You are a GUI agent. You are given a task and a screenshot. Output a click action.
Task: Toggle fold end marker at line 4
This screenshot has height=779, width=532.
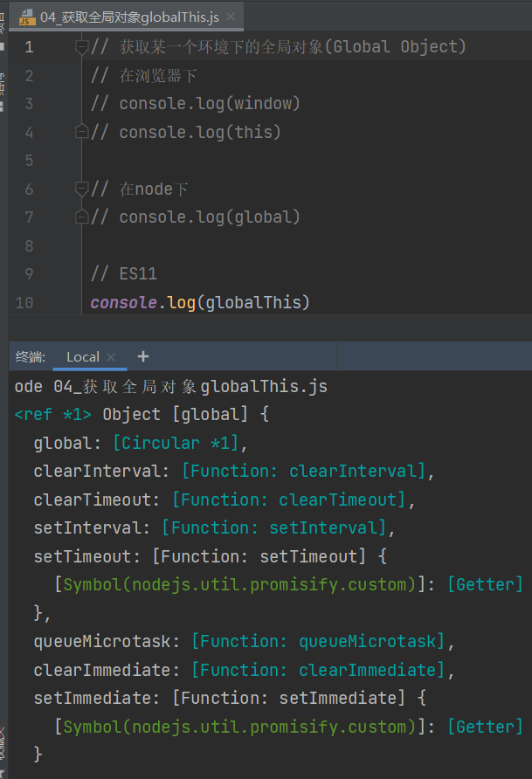tap(81, 132)
